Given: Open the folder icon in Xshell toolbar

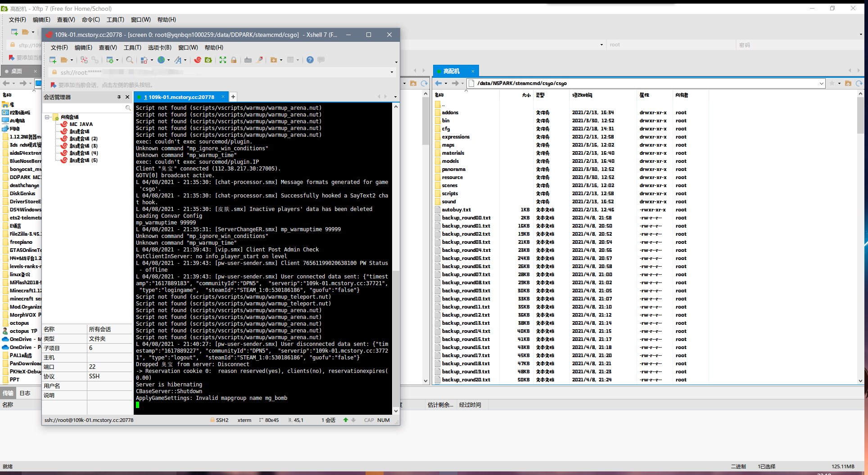Looking at the screenshot, I should pos(64,60).
